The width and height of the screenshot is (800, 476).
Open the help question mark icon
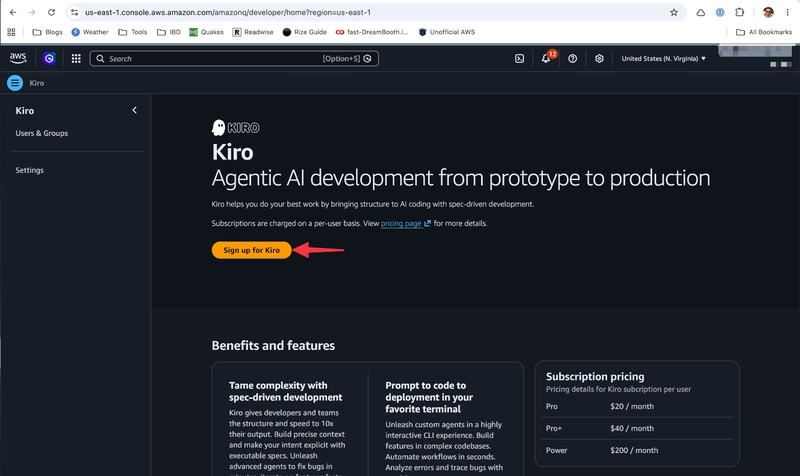(x=572, y=59)
